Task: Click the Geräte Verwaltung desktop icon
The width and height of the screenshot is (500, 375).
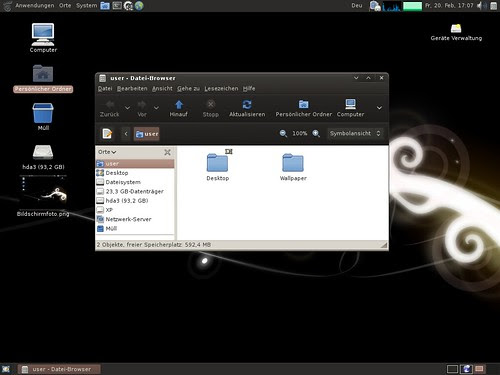Action: click(456, 32)
